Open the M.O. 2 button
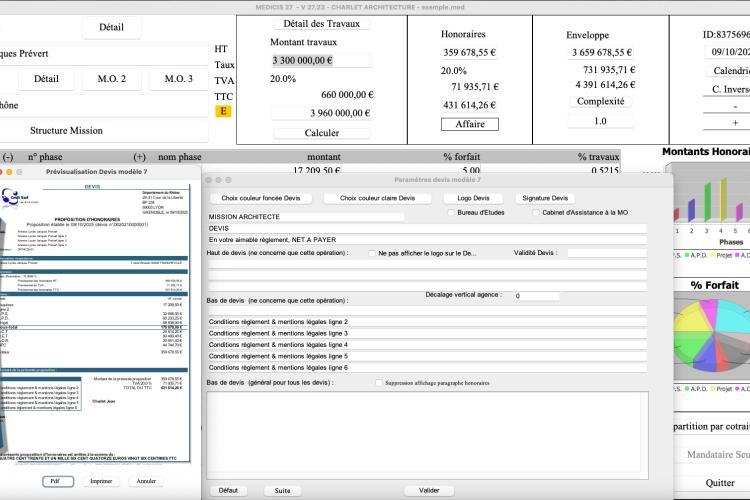750x500 pixels. click(112, 79)
